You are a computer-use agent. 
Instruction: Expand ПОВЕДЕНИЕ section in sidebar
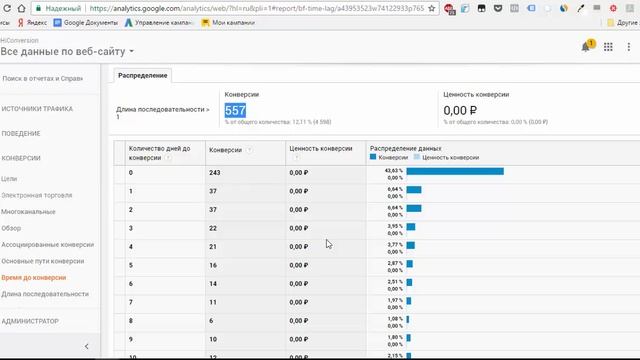(x=21, y=133)
